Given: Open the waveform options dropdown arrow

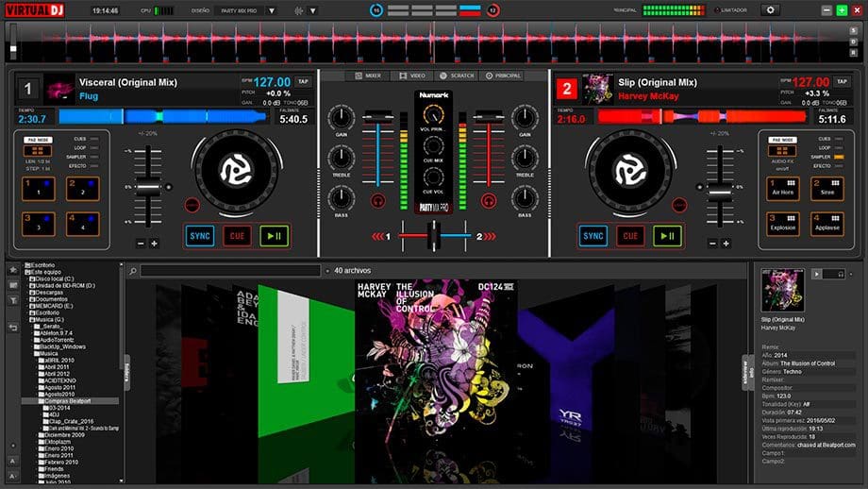Looking at the screenshot, I should [x=313, y=10].
